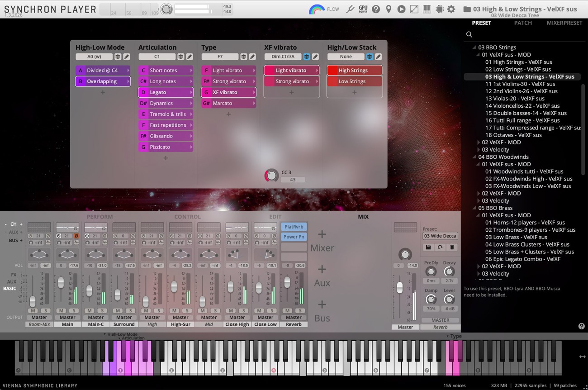Screen dimensions: 588x390
Task: Open the Articulation C1 keyswitch dropdown
Action: point(158,56)
